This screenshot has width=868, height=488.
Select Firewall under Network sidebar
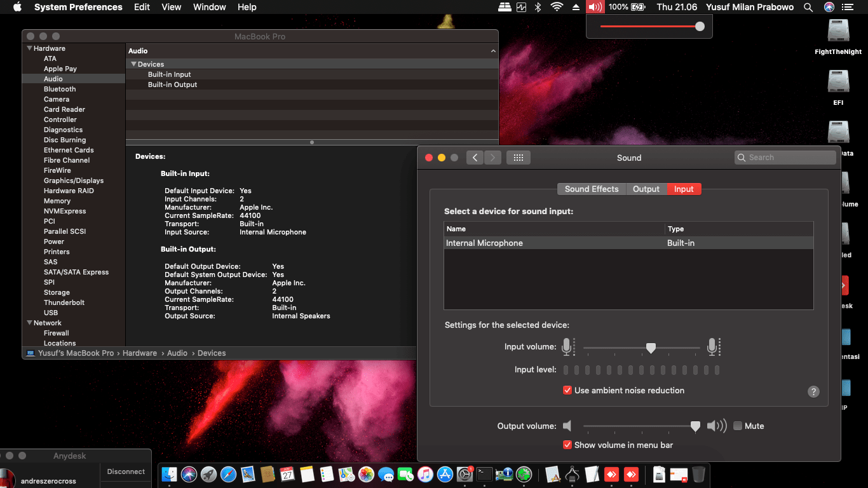57,333
